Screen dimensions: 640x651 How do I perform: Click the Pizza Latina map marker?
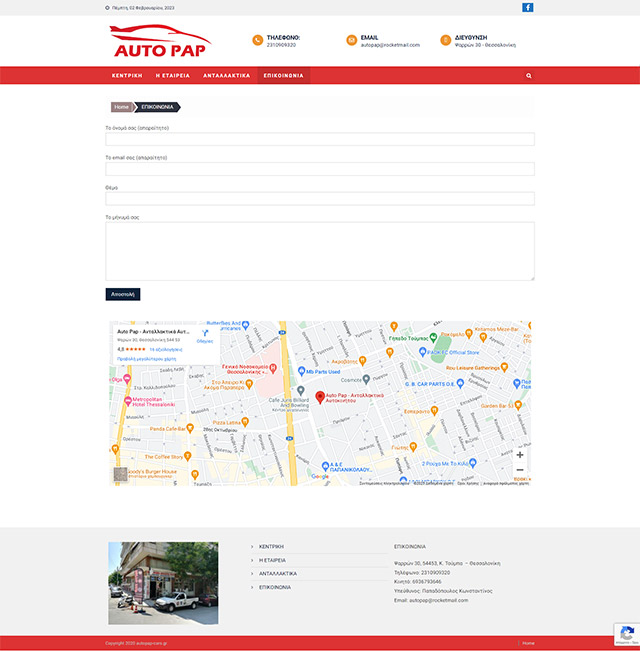pyautogui.click(x=245, y=422)
